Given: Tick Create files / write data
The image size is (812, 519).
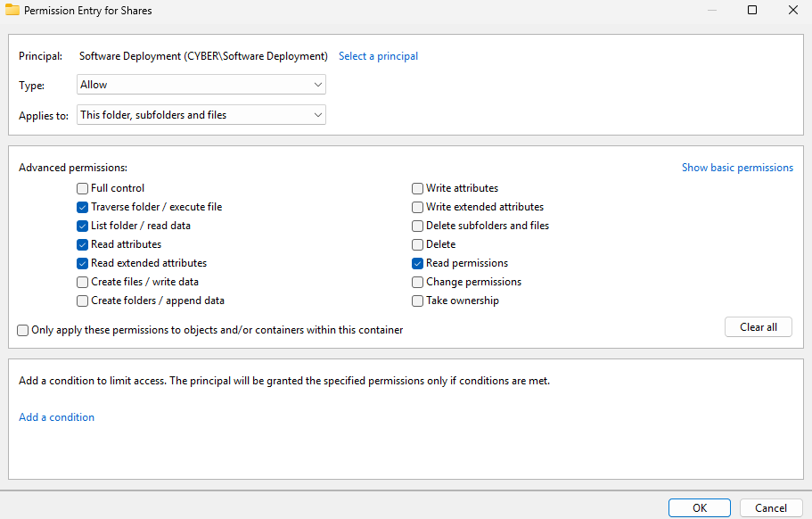Looking at the screenshot, I should (x=83, y=282).
